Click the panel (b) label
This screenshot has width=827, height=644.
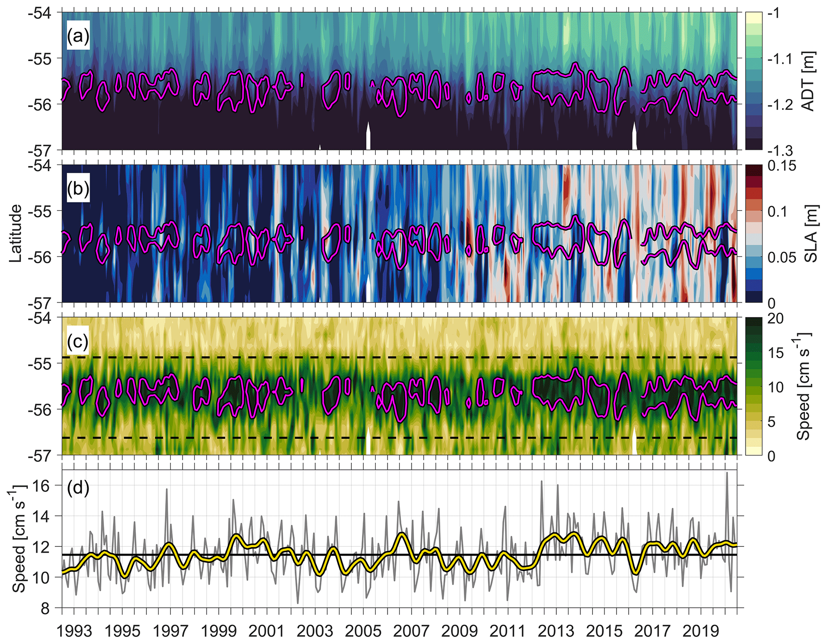[78, 188]
